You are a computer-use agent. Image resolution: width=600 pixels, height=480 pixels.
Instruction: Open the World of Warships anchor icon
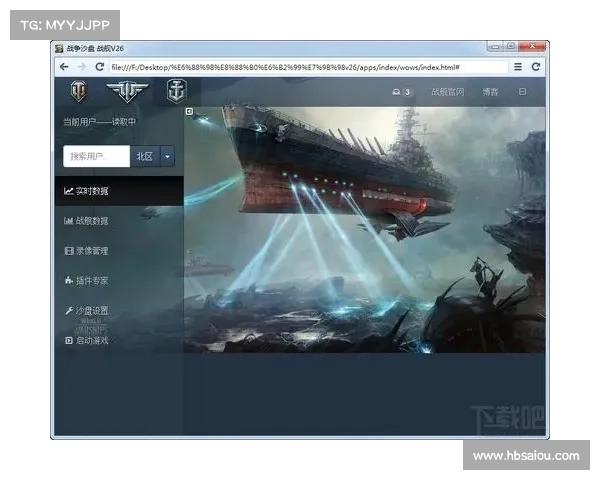[176, 92]
